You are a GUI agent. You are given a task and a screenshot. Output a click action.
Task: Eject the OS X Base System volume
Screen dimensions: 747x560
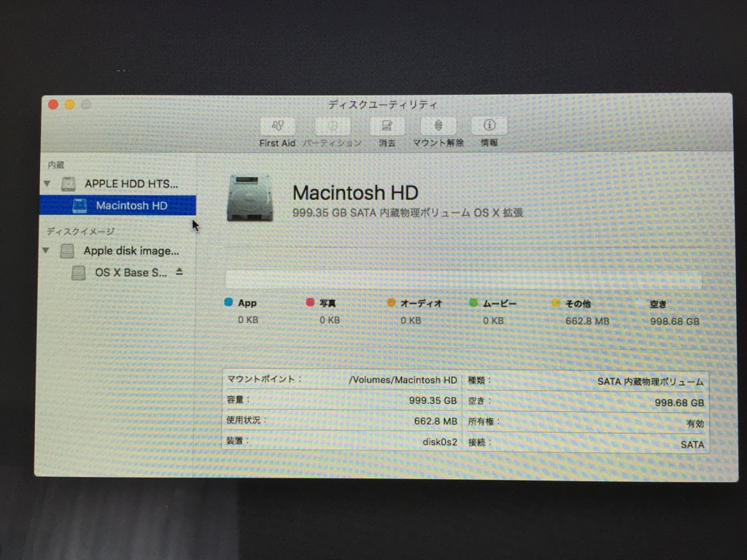179,271
